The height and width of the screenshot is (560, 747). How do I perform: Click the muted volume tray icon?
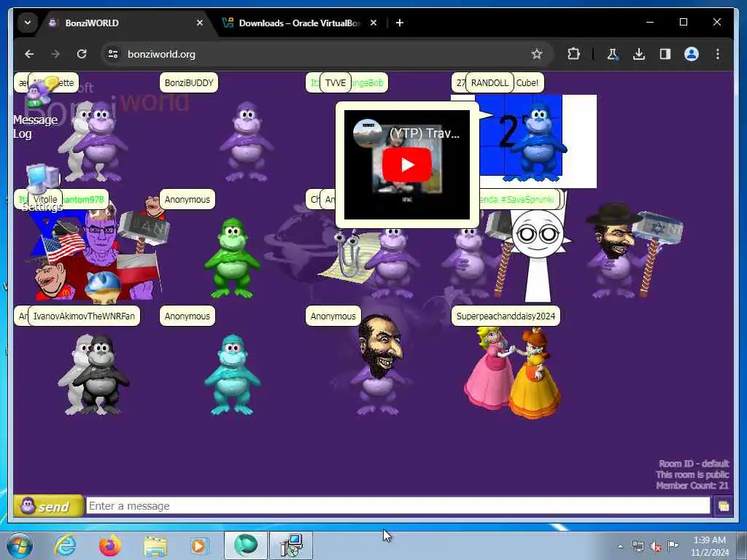click(656, 547)
